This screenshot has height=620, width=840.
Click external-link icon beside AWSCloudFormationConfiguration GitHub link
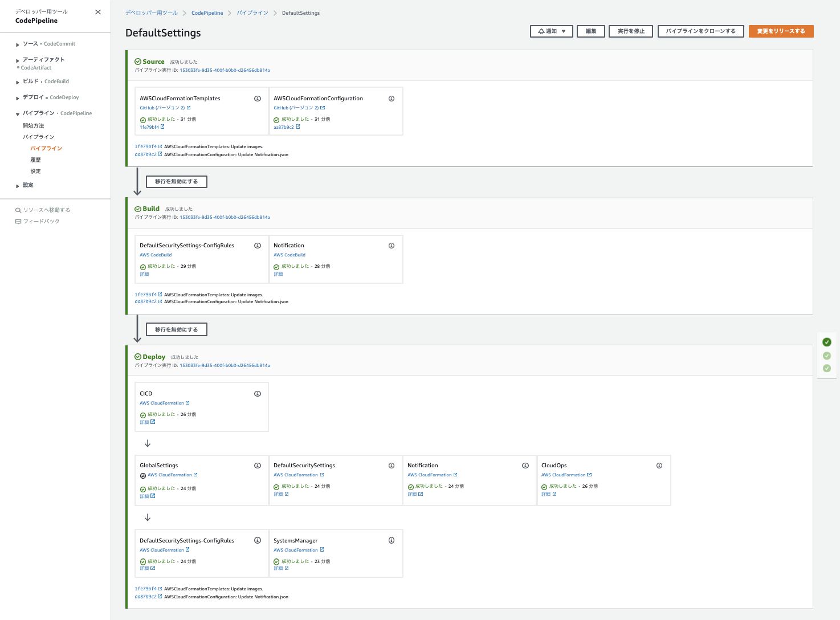(x=323, y=108)
